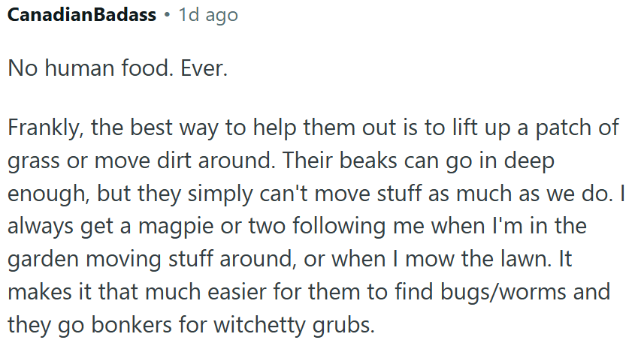Click the word 'Ever.' in first line

[204, 68]
